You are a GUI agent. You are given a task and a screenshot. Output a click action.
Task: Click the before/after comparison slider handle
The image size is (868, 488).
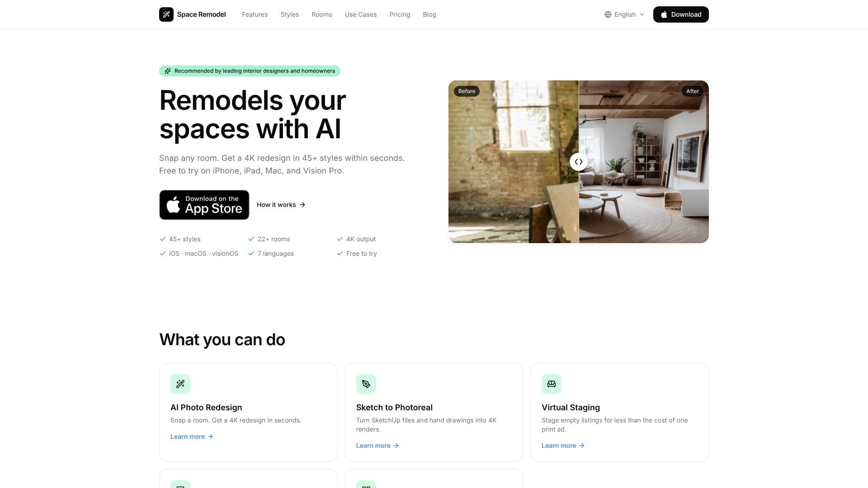click(579, 162)
